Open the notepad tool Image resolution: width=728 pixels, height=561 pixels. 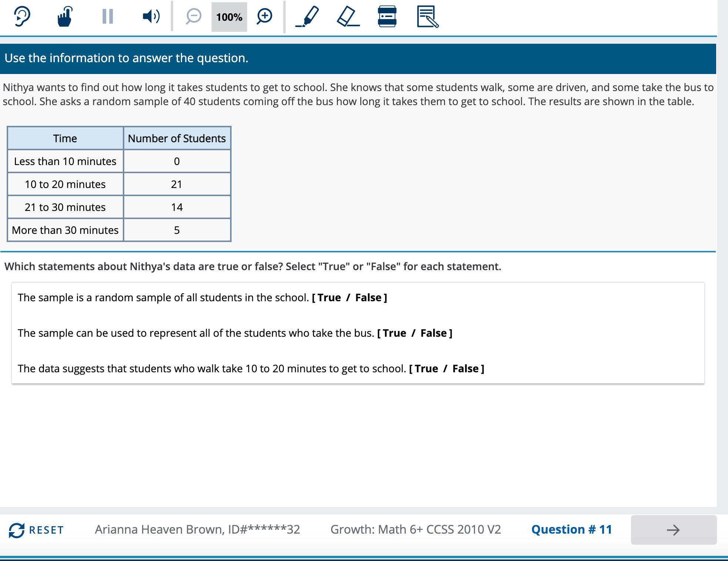pyautogui.click(x=427, y=17)
